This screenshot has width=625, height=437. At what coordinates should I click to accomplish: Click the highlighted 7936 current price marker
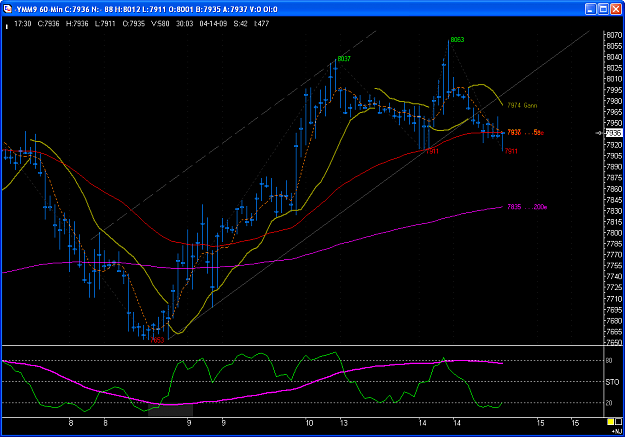[x=614, y=133]
